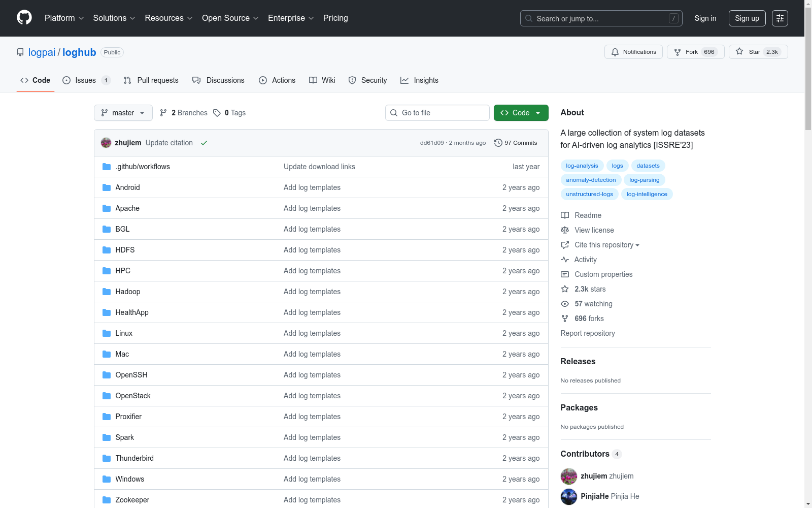
Task: Click the GitHub logo icon
Action: point(24,18)
